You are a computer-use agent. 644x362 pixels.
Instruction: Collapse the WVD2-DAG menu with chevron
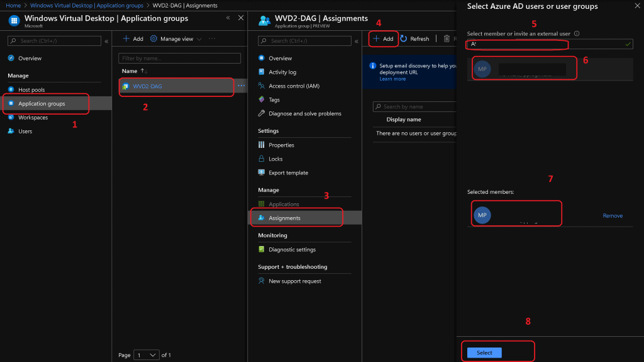pyautogui.click(x=357, y=41)
